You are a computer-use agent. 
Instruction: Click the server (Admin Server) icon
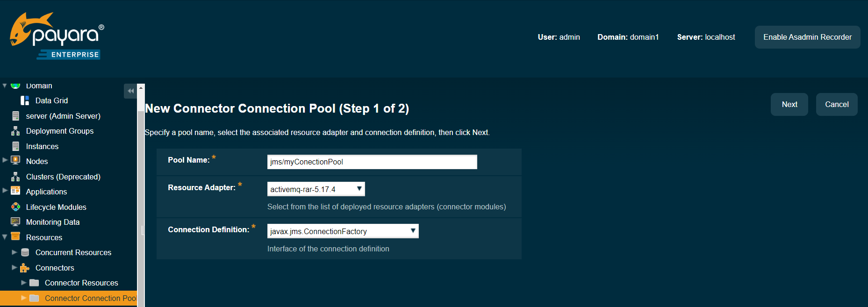click(x=15, y=116)
